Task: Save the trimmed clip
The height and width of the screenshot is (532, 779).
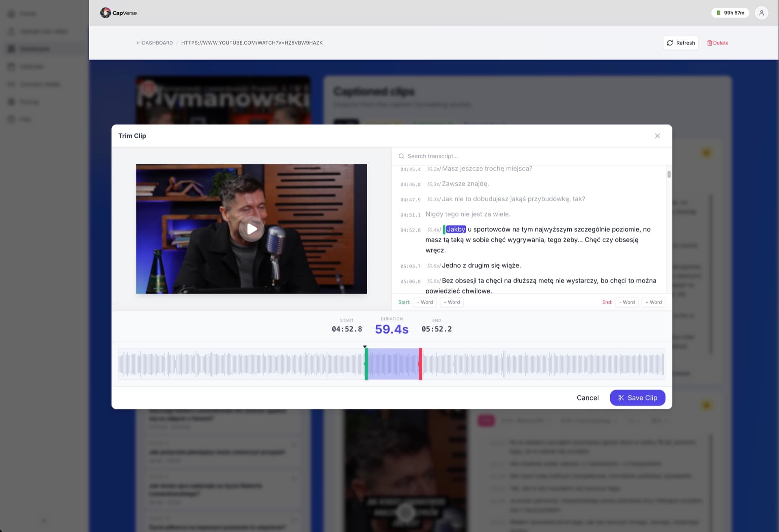Action: (637, 398)
